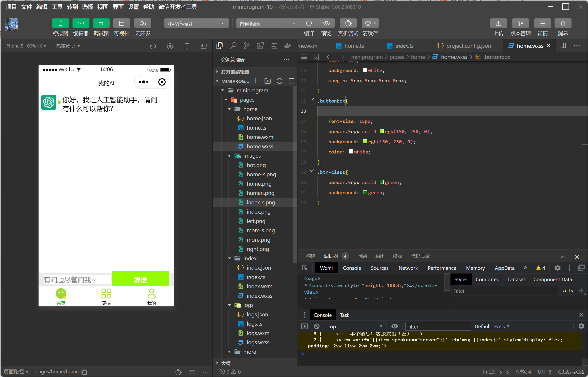This screenshot has height=377, width=588.
Task: Toggle the debugger panel button
Action: point(101,24)
